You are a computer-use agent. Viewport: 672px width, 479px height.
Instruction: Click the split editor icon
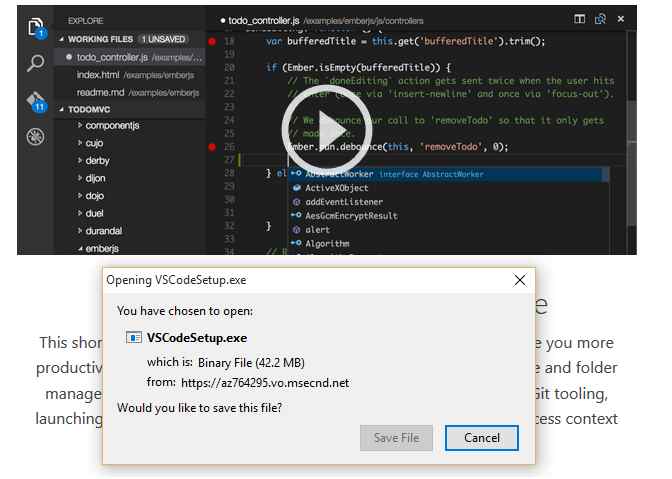coord(579,19)
